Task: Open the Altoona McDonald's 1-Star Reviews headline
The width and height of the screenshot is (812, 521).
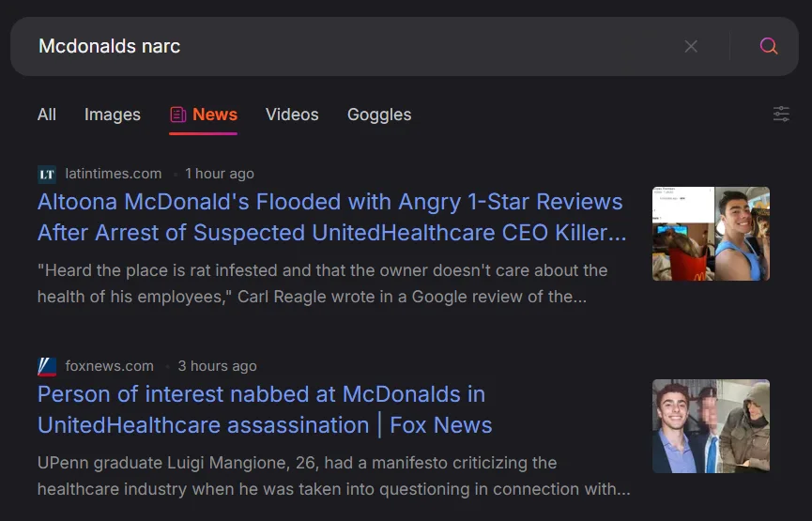Action: point(332,217)
